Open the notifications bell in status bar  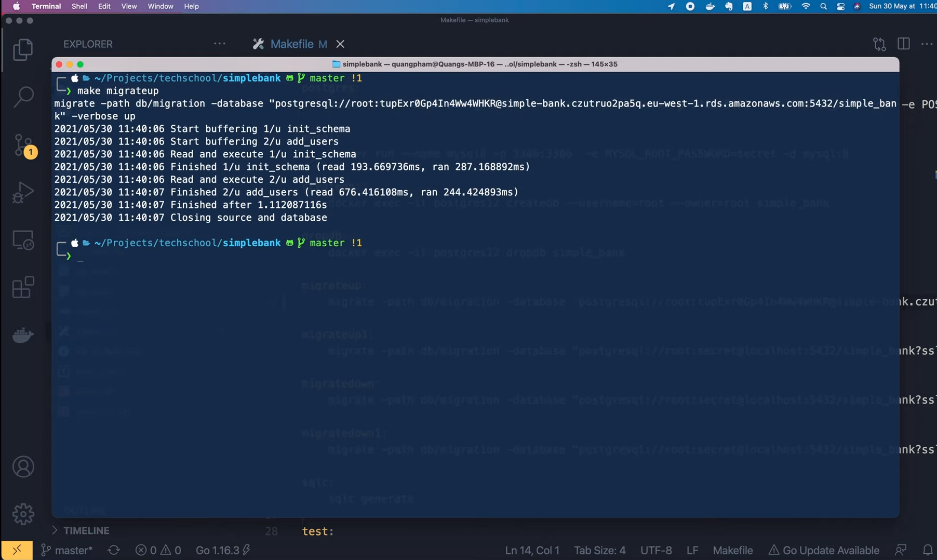(x=927, y=550)
